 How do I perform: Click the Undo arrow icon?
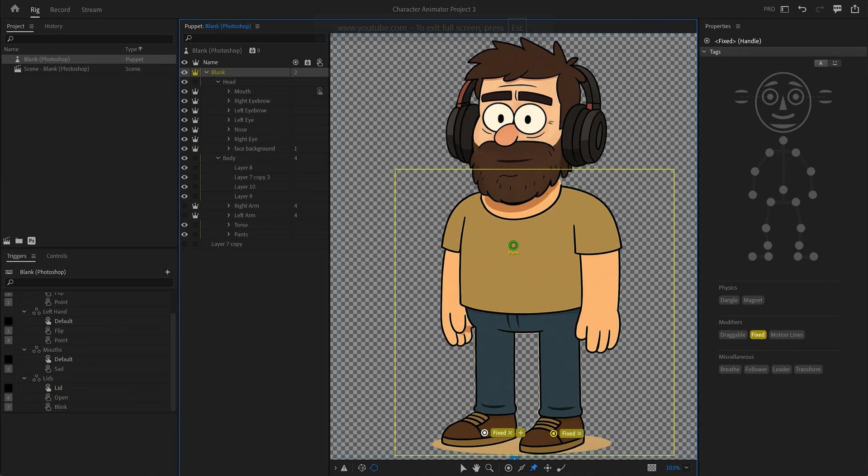click(x=802, y=9)
